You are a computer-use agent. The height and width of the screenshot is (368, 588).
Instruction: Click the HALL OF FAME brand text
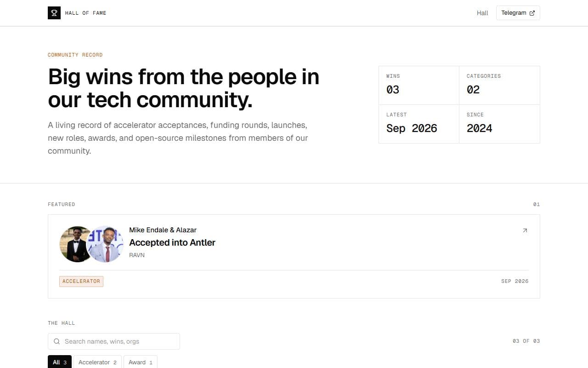pos(86,13)
